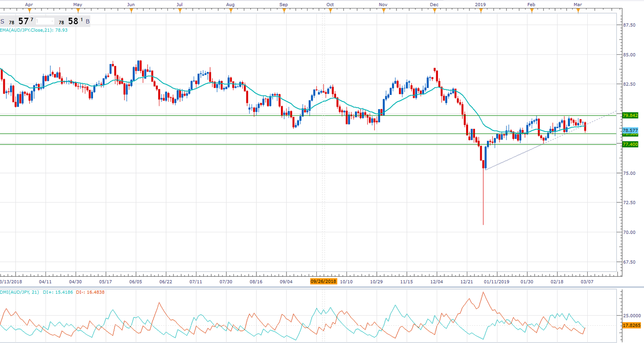The width and height of the screenshot is (644, 343).
Task: Click the 10/29 date axis label
Action: 376,282
